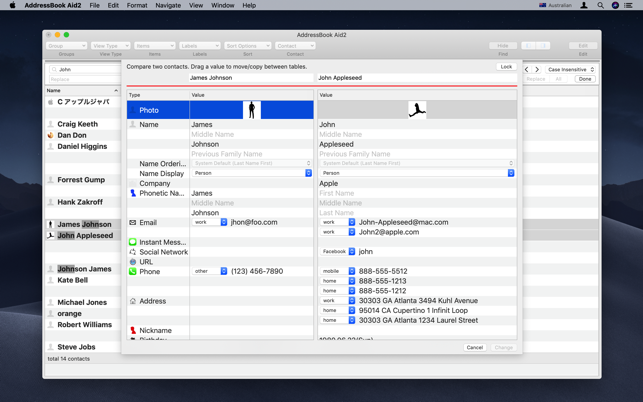The height and width of the screenshot is (402, 643).
Task: Click the Phone green icon
Action: [x=132, y=271]
